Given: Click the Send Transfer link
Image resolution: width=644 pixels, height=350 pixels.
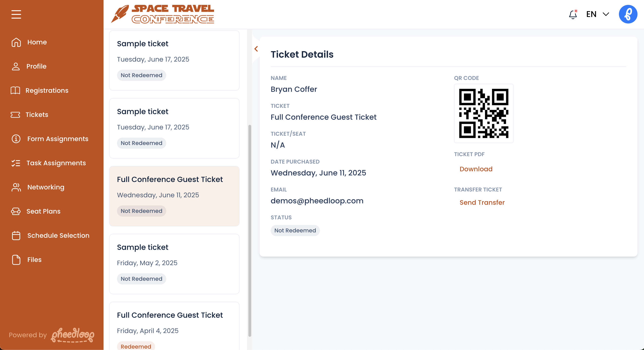Looking at the screenshot, I should click(482, 202).
